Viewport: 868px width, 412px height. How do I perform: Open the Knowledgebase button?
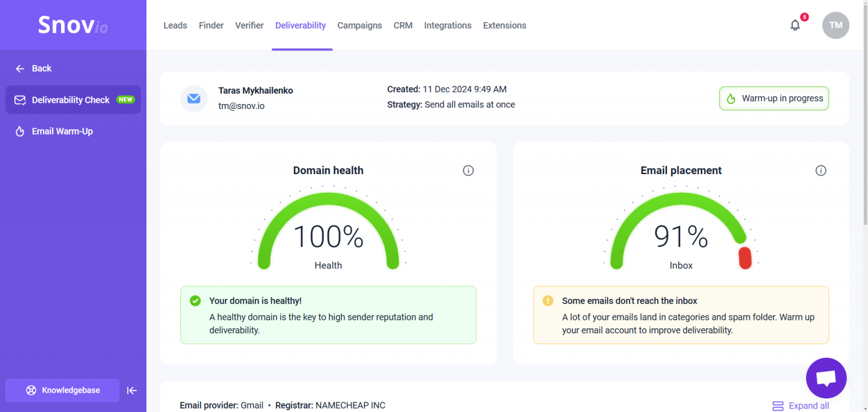pyautogui.click(x=63, y=391)
